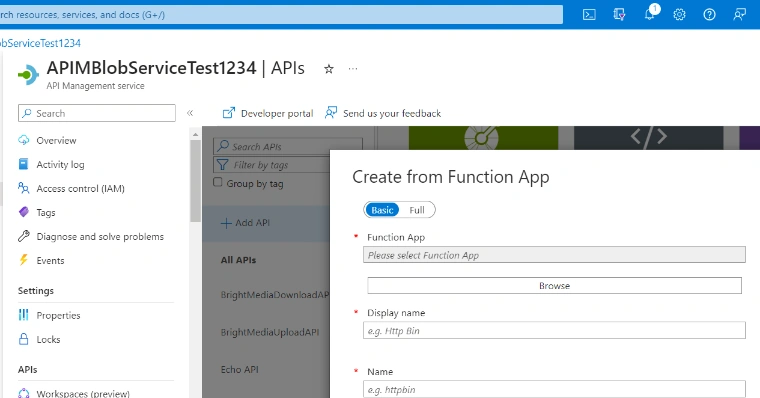This screenshot has height=398, width=760.
Task: Focus the sidebar Search box
Action: pos(97,113)
